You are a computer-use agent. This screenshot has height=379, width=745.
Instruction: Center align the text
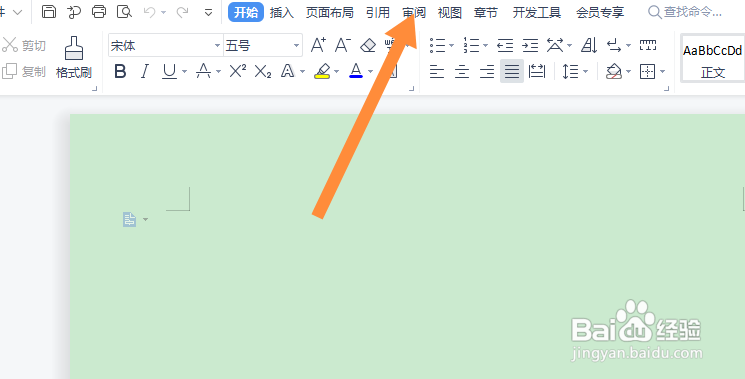pos(462,72)
